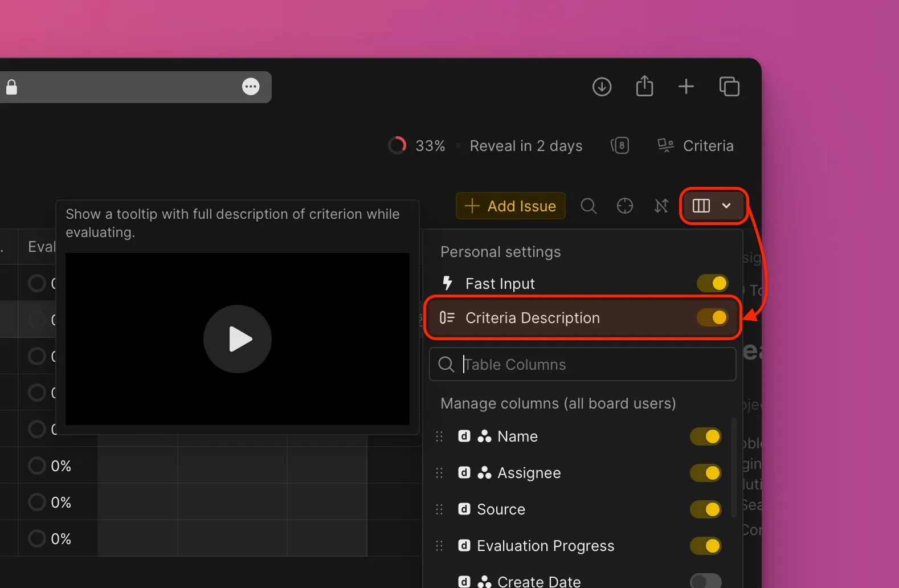
Task: Open the page options ellipsis in address bar
Action: (x=251, y=87)
